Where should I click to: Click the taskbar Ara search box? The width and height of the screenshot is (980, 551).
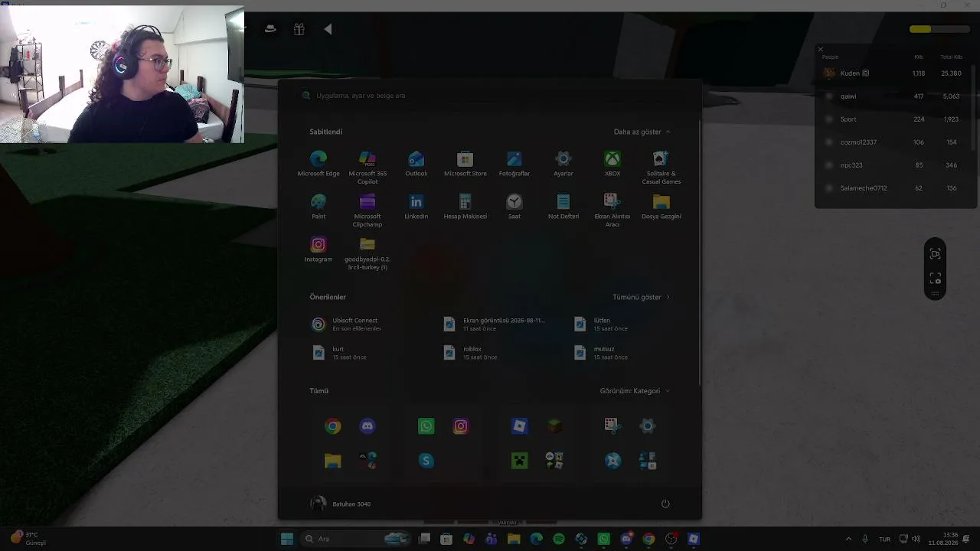coord(354,539)
